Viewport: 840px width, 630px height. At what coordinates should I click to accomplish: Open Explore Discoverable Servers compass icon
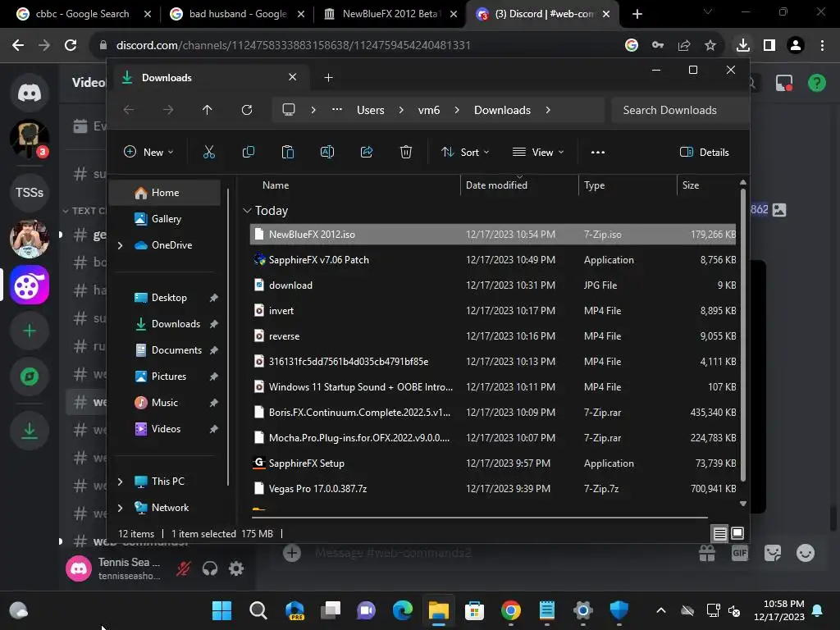[30, 377]
